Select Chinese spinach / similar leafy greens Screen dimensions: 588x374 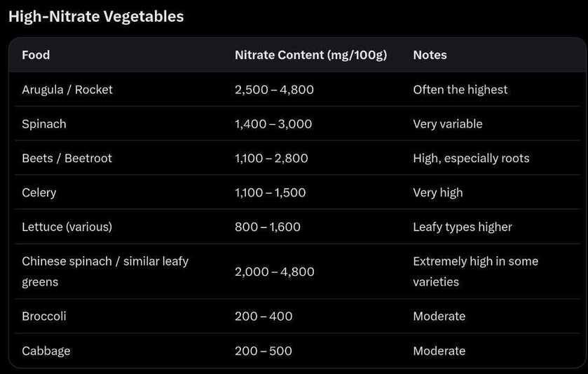tap(105, 272)
